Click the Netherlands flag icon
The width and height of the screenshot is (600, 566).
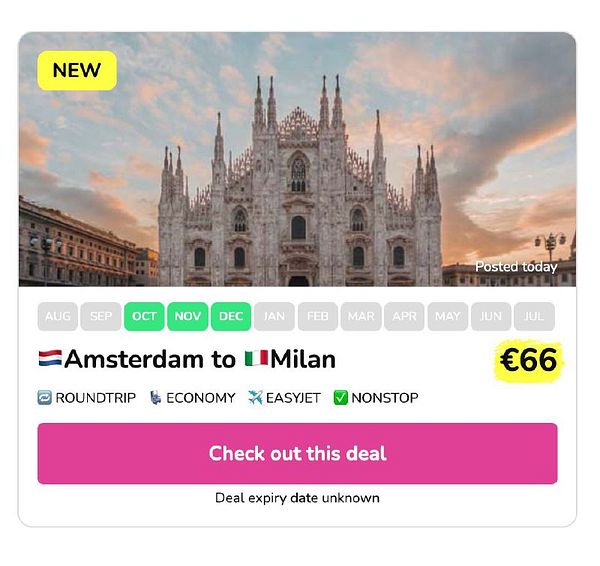click(50, 359)
